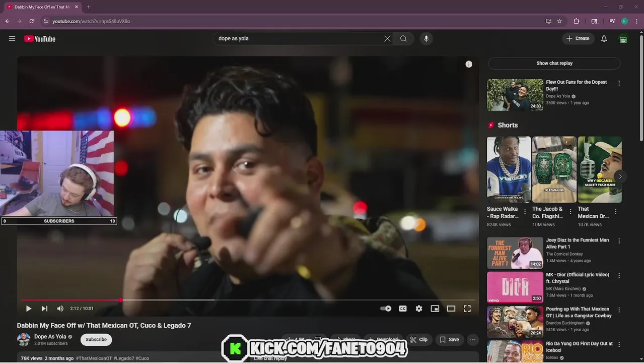Open The Comical Donkey channel name

tap(564, 254)
